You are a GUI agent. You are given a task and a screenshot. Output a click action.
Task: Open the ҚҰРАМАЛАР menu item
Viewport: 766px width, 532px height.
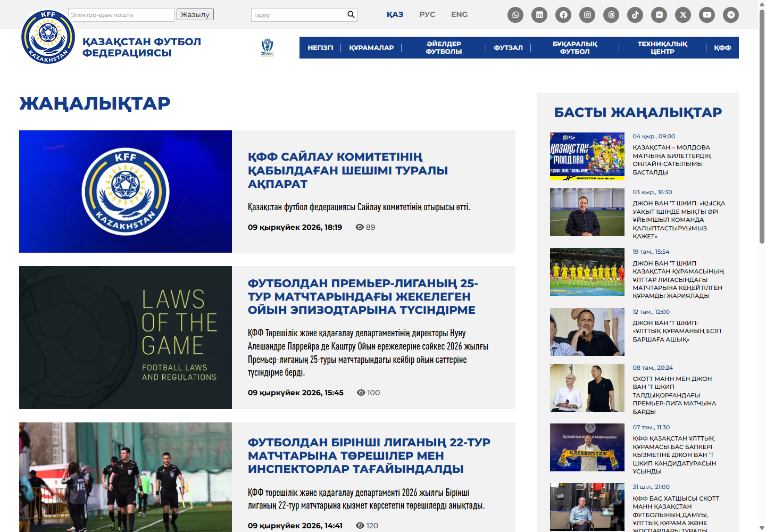371,48
